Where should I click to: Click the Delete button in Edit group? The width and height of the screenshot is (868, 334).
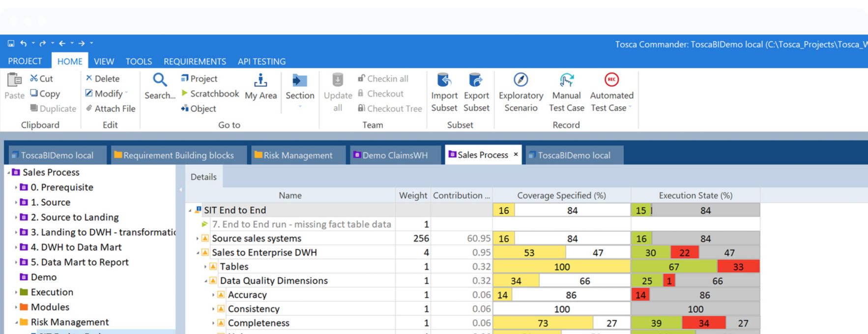103,79
